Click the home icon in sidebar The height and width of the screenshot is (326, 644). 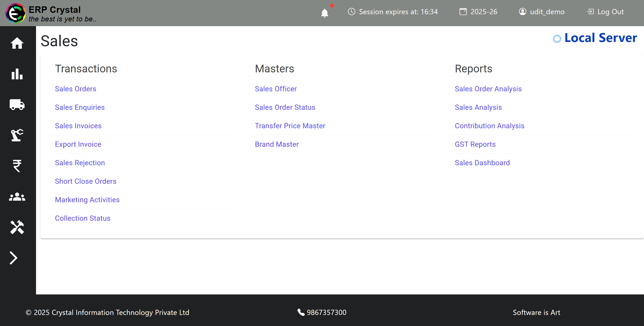(17, 43)
